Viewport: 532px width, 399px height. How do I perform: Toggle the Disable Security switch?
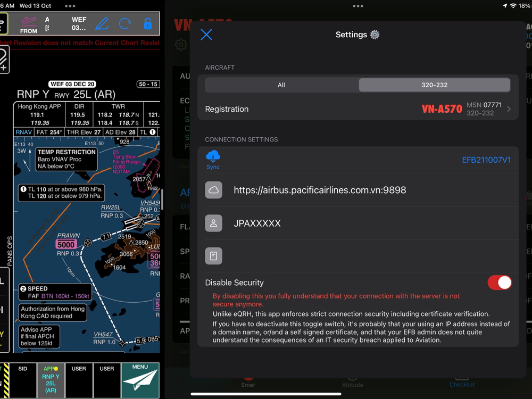tap(500, 282)
